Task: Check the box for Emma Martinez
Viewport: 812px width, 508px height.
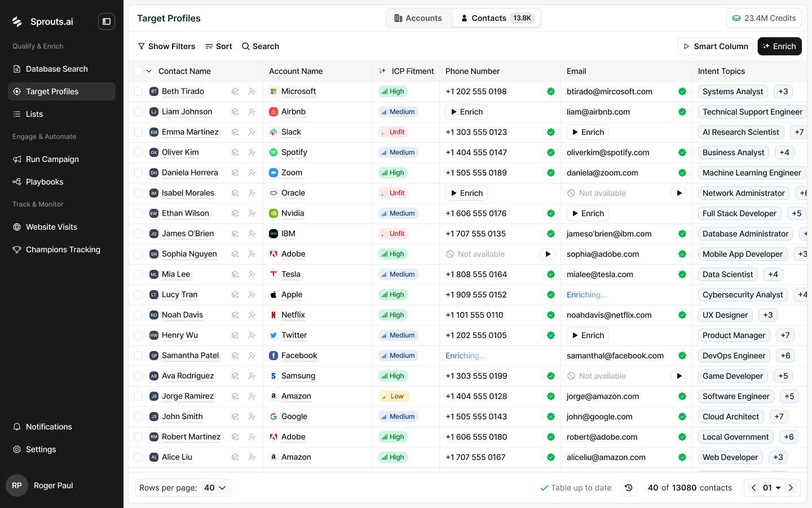Action: 138,132
